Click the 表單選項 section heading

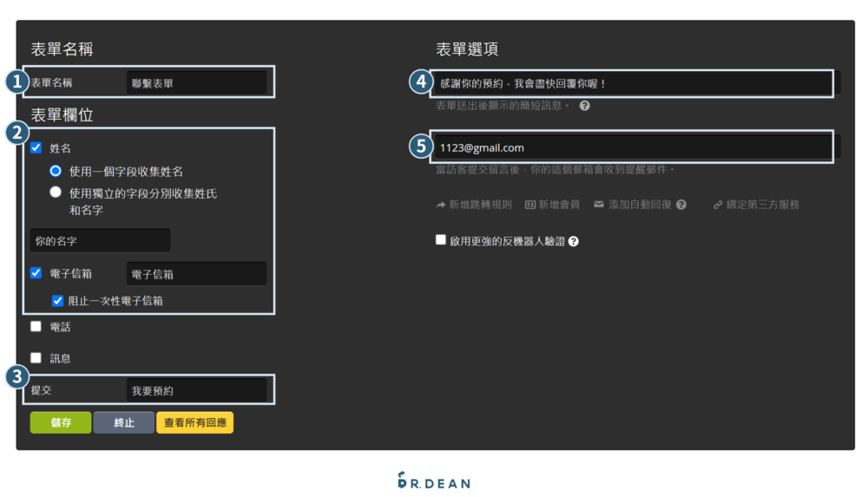[x=467, y=49]
